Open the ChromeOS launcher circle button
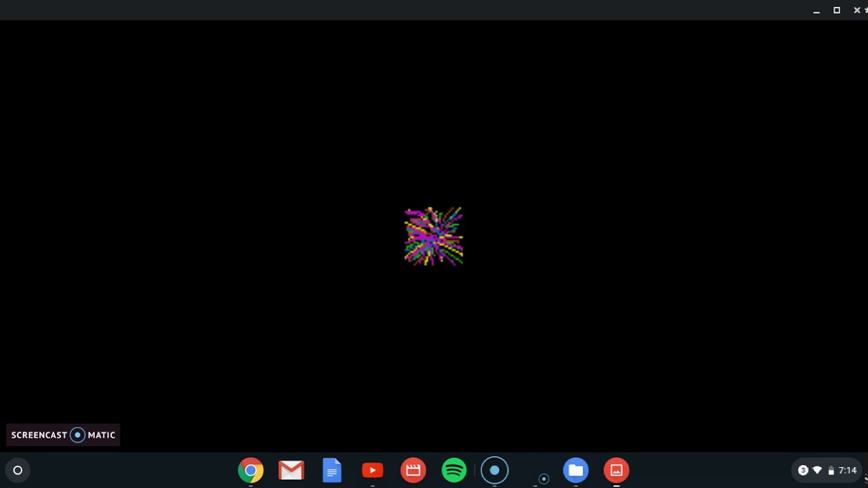Image resolution: width=868 pixels, height=488 pixels. point(18,470)
